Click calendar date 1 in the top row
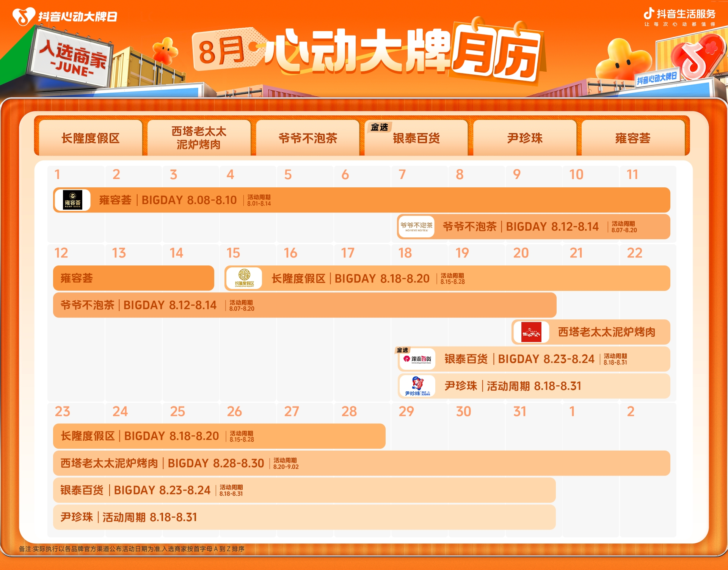This screenshot has width=728, height=570. 57,174
